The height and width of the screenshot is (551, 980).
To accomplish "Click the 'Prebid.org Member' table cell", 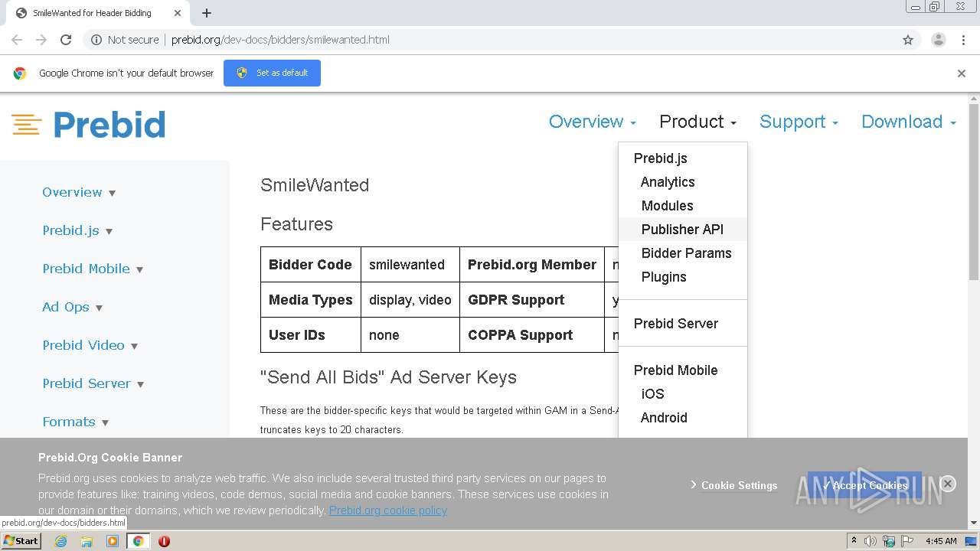I will pos(531,265).
